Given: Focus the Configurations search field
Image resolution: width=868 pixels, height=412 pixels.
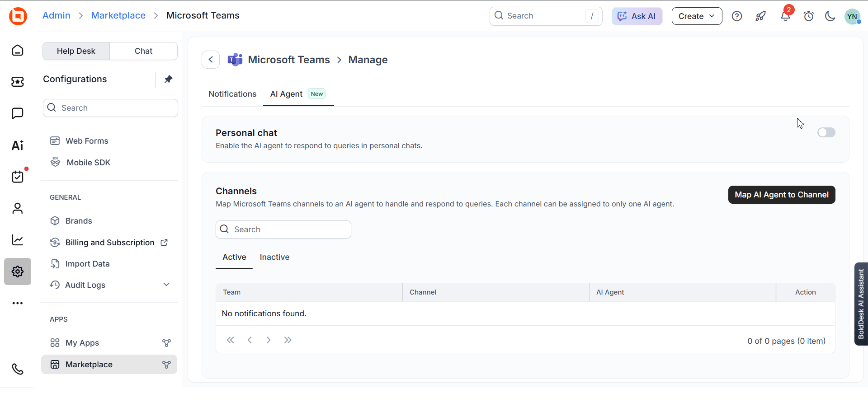Looking at the screenshot, I should pyautogui.click(x=110, y=108).
